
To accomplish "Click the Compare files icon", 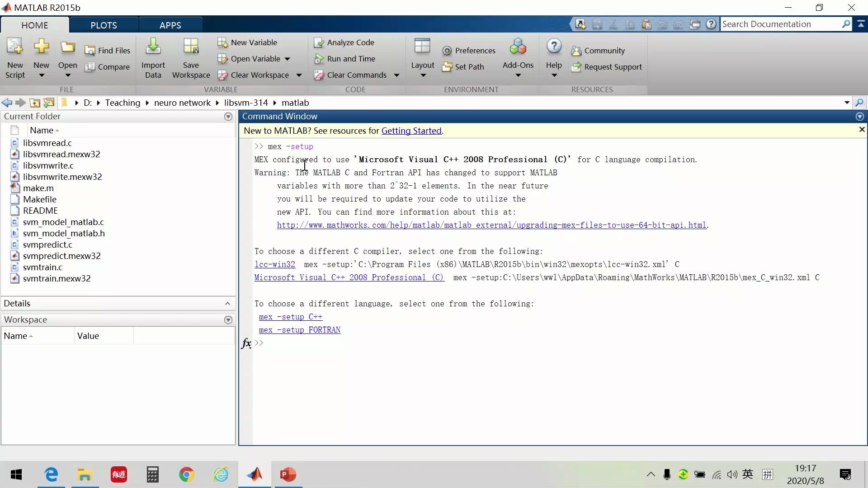I will (x=90, y=67).
